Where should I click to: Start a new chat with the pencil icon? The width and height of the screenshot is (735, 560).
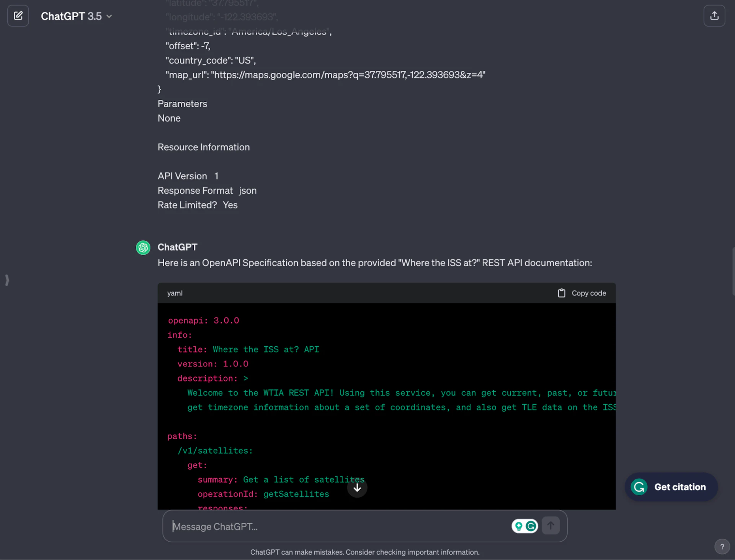18,16
